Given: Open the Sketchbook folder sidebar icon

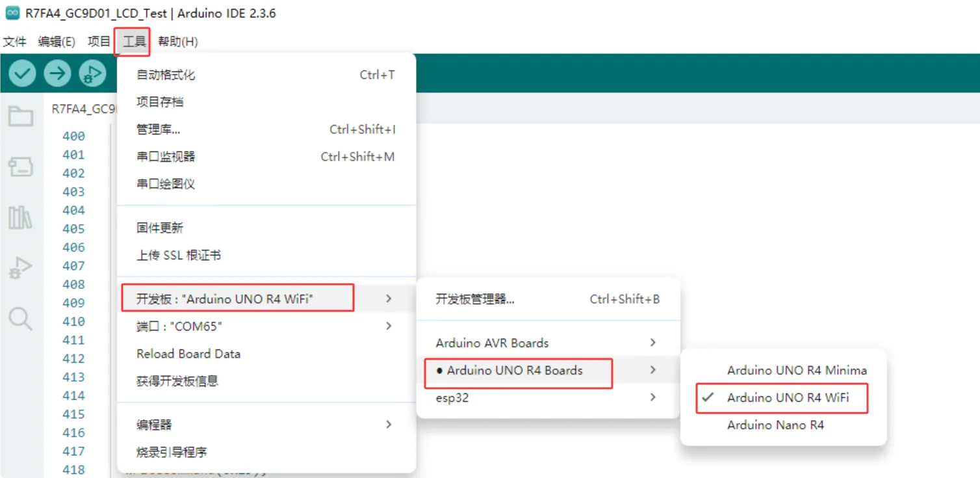Looking at the screenshot, I should pyautogui.click(x=20, y=116).
